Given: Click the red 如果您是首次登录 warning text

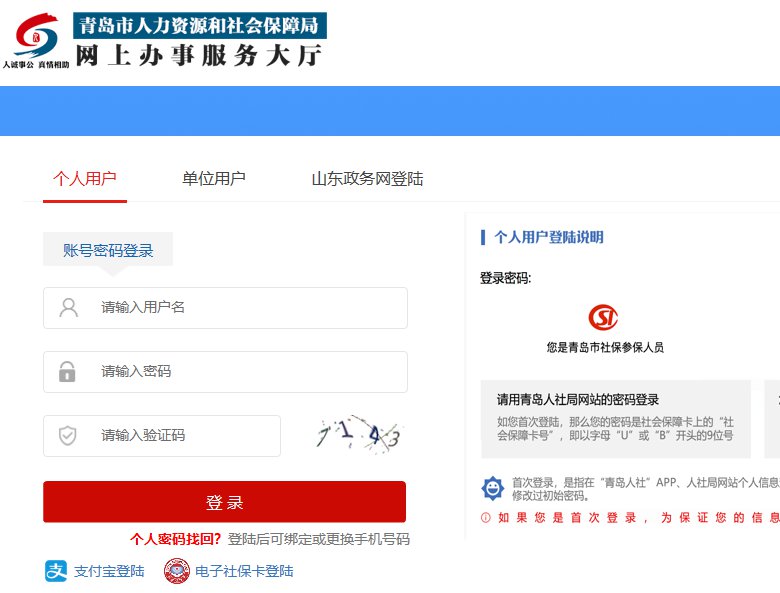Looking at the screenshot, I should 639,518.
